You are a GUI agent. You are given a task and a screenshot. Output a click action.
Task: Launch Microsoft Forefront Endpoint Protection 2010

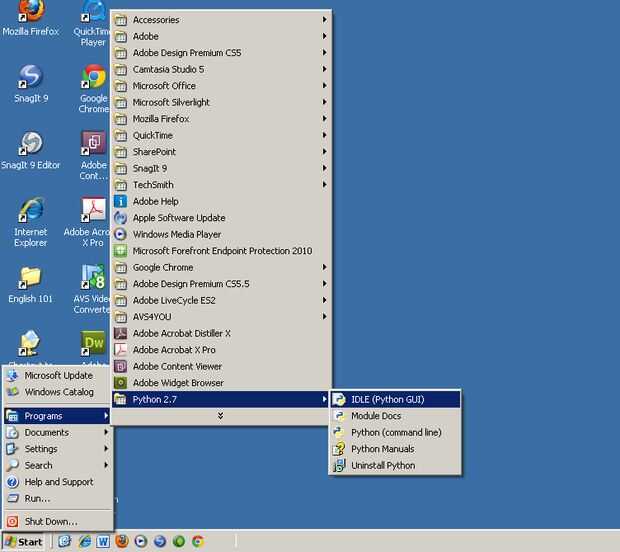[x=221, y=251]
